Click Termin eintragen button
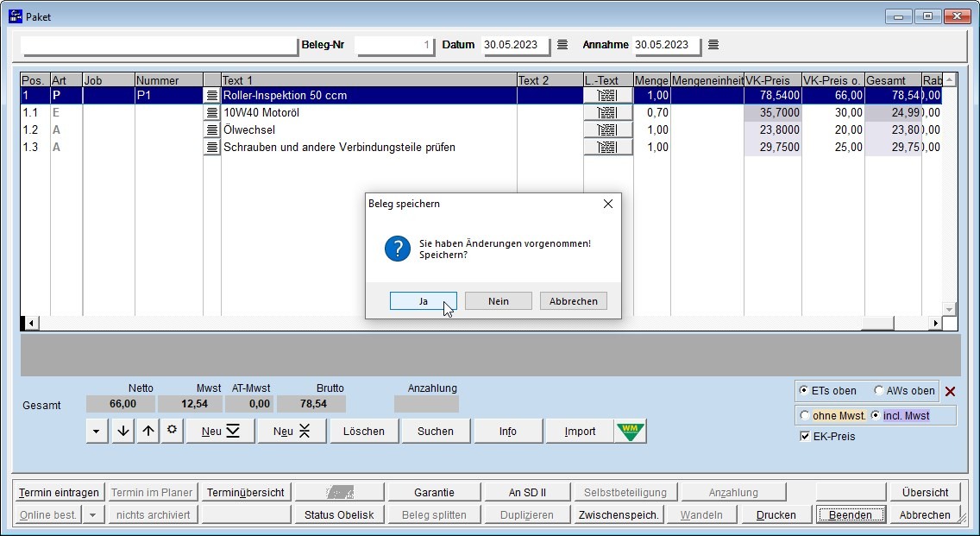Viewport: 980px width, 536px height. pos(59,492)
